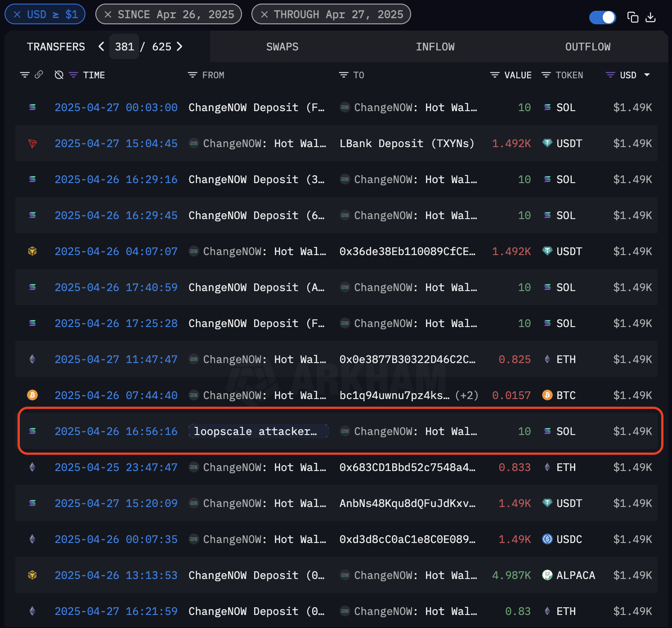Click the page number 381 input field
The width and height of the screenshot is (672, 628).
pos(124,47)
